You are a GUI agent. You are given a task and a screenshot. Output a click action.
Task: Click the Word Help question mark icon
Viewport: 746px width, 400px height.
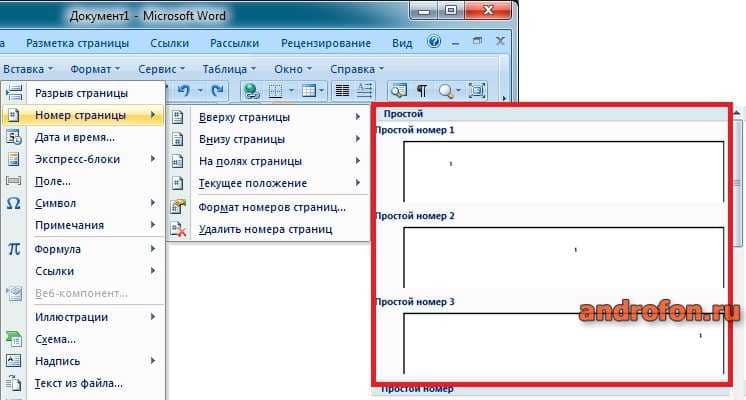point(433,42)
